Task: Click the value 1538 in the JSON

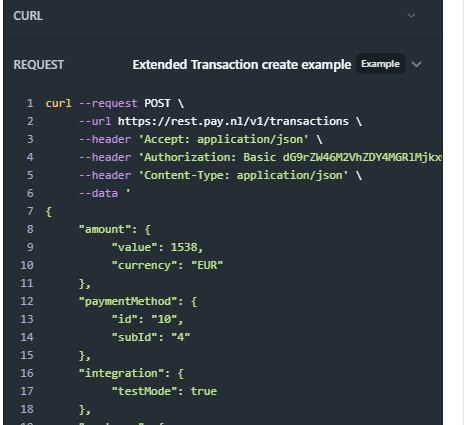Action: pos(184,247)
